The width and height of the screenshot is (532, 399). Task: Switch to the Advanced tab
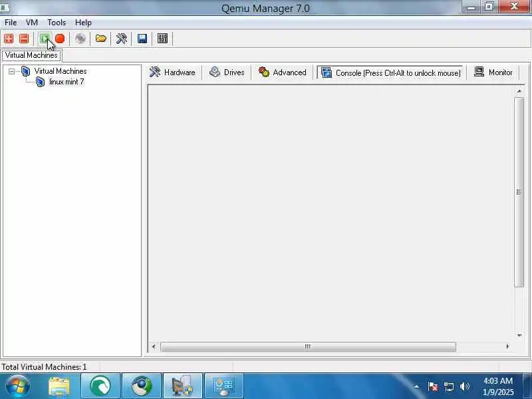pyautogui.click(x=283, y=72)
